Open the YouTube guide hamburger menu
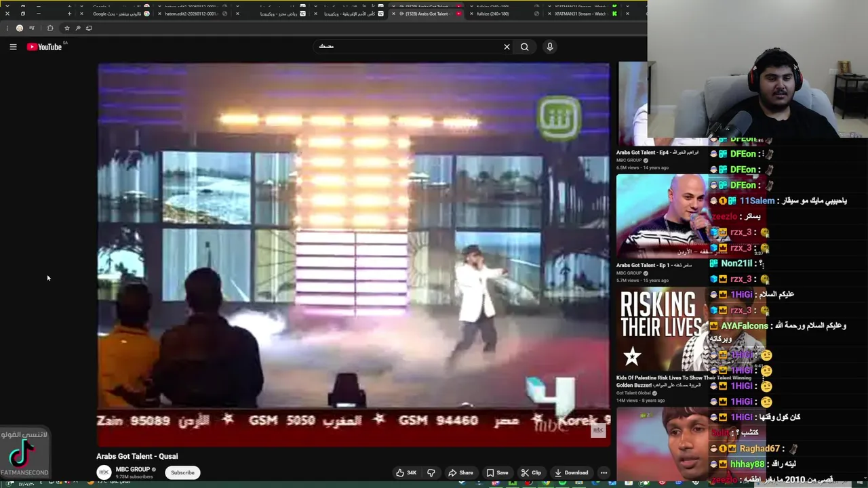Viewport: 868px width, 488px height. pyautogui.click(x=13, y=47)
